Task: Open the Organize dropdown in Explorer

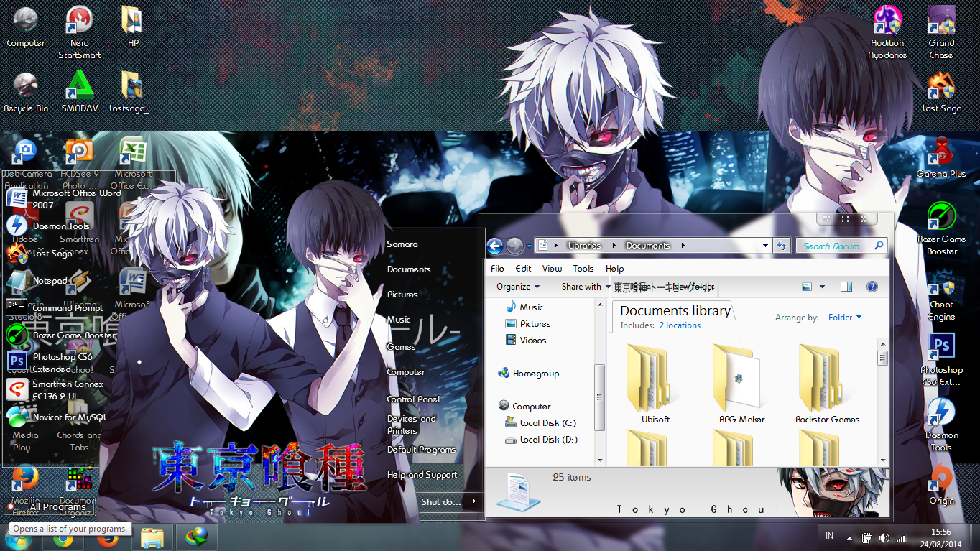Action: (518, 287)
